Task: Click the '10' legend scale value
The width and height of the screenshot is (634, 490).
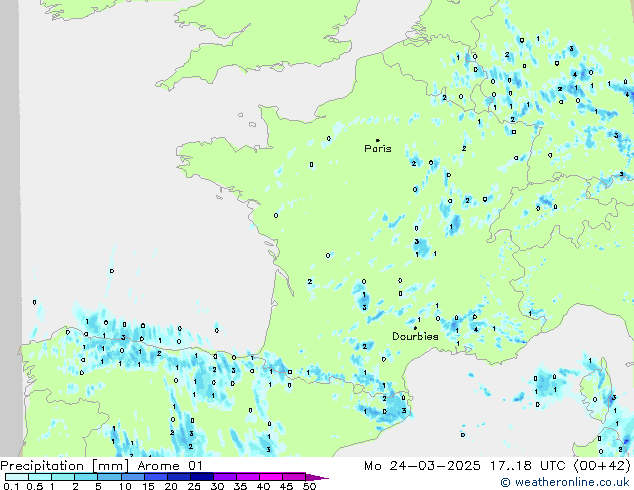Action: [x=125, y=486]
